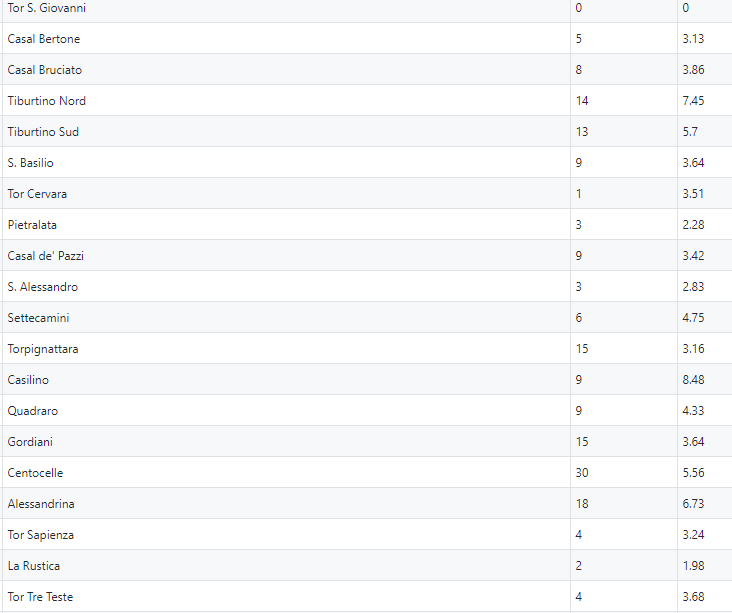This screenshot has height=613, width=732.
Task: Click the Tiburtino Sud count of 13
Action: coord(582,132)
